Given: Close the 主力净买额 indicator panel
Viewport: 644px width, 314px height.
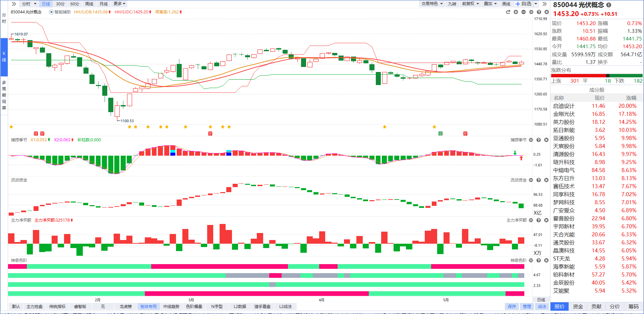Looking at the screenshot, I should [546, 220].
